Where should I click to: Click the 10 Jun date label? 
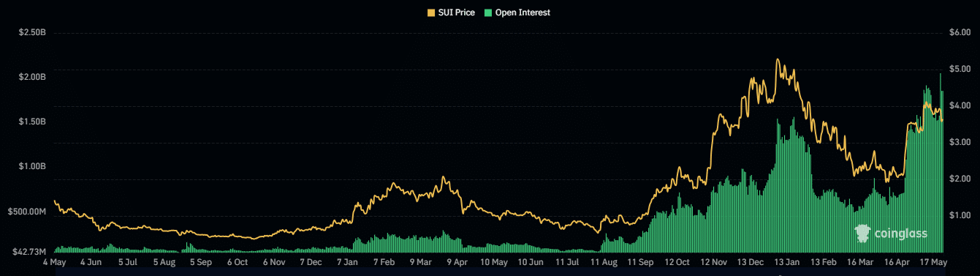[x=530, y=261]
